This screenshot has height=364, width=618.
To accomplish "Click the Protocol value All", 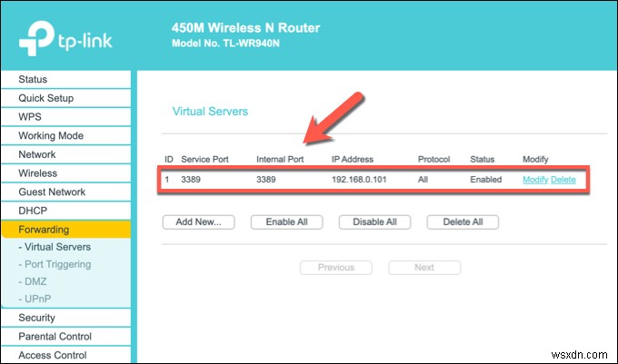I will (x=423, y=180).
